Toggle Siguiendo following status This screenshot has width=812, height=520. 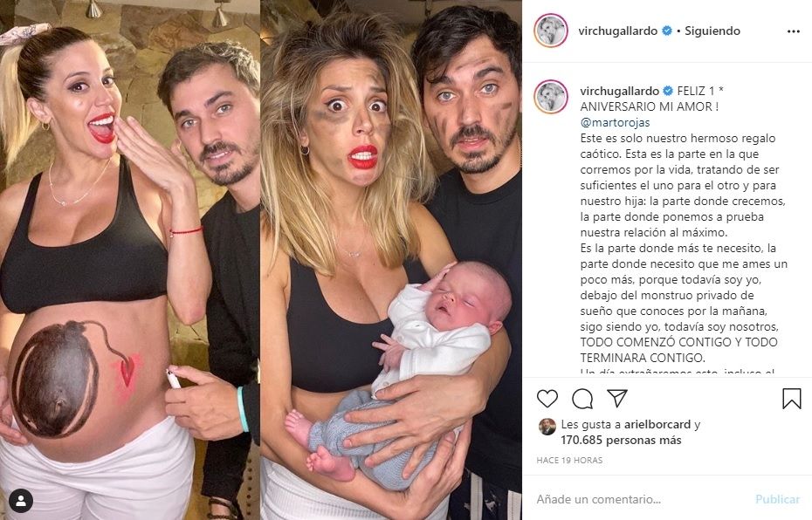(x=712, y=31)
